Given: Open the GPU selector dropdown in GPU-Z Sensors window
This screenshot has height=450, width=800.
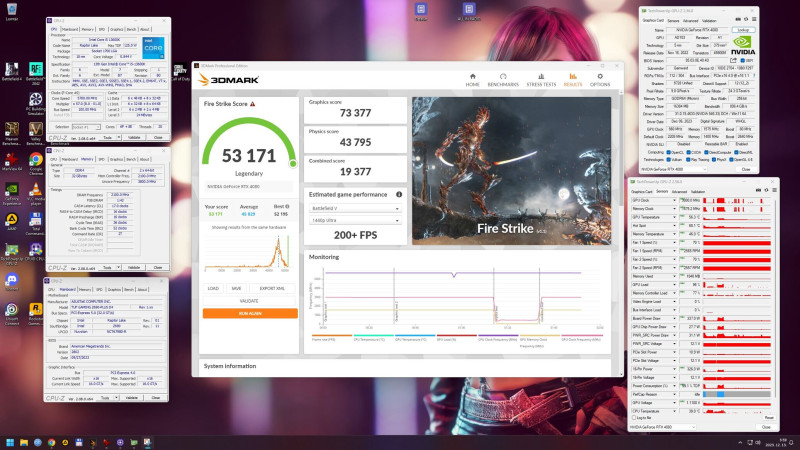Looking at the screenshot, I should coord(663,427).
